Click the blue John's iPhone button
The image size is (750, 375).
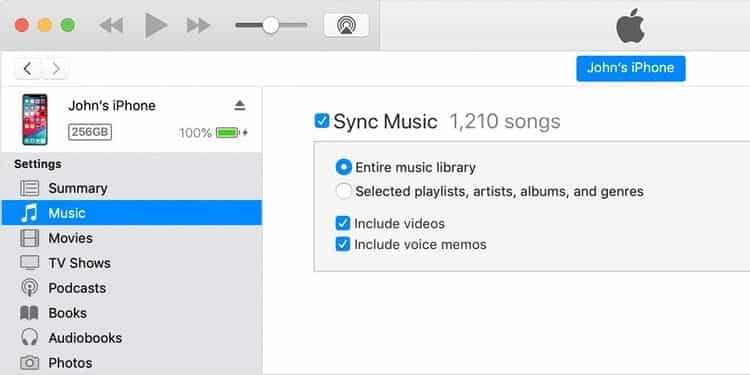[630, 68]
